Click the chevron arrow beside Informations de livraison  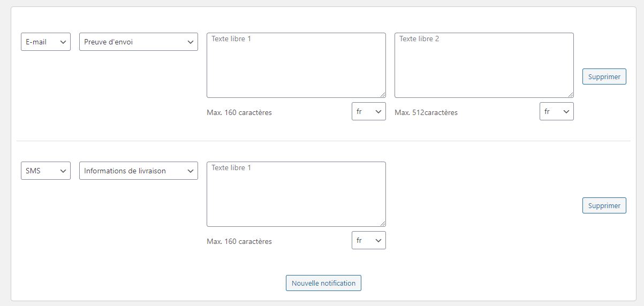pos(191,171)
